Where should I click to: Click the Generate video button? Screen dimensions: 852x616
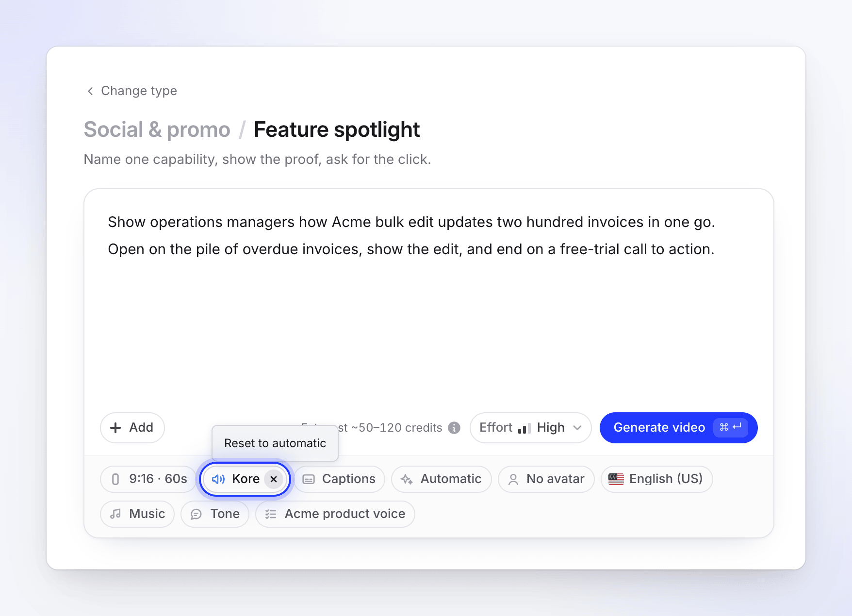point(679,428)
